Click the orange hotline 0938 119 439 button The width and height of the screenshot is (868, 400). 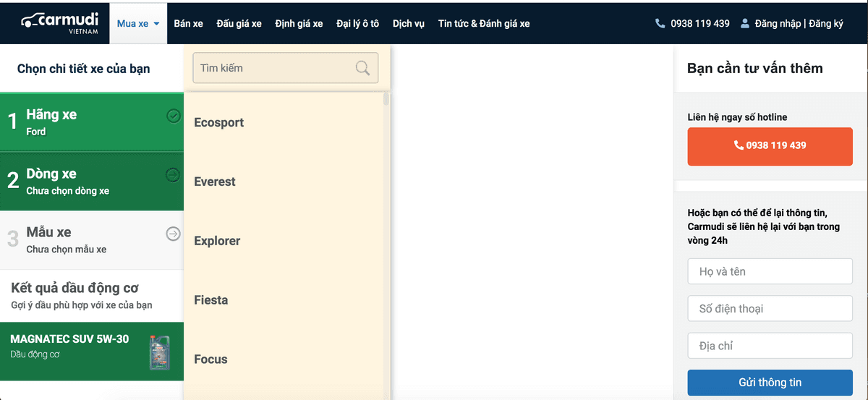coord(770,146)
